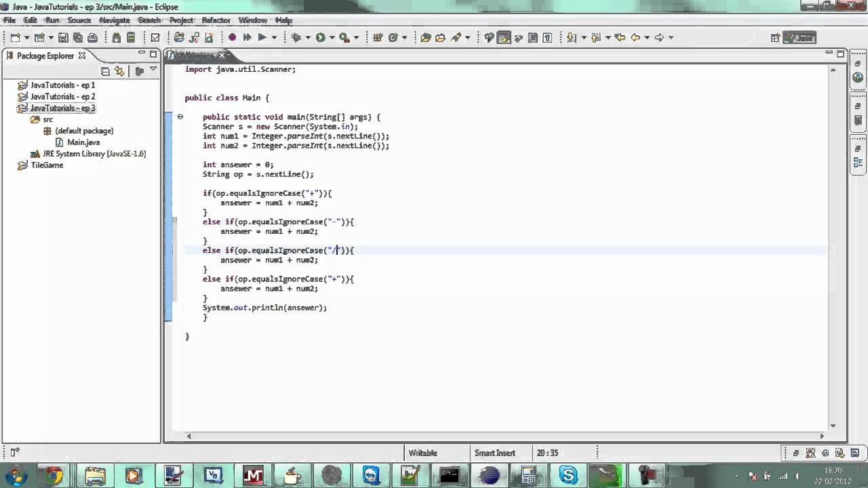Select the Java perspective button
The width and height of the screenshot is (868, 488).
(800, 38)
